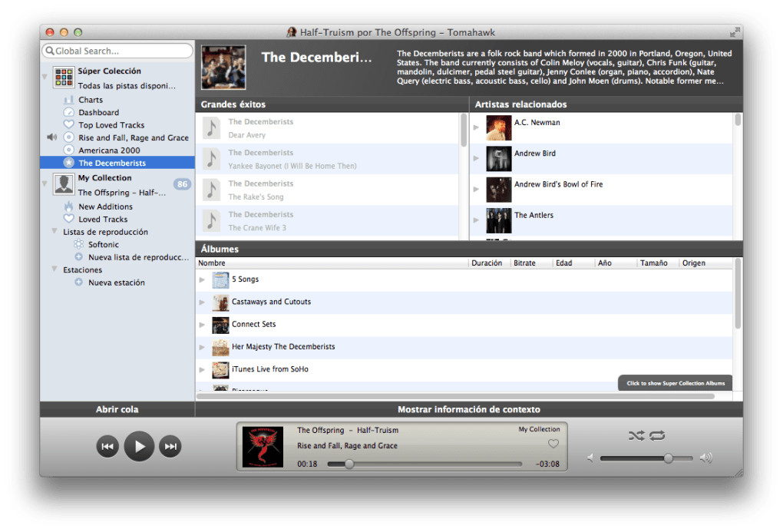Sort by the Tamaño column header
The height and width of the screenshot is (532, 783).
click(x=658, y=263)
